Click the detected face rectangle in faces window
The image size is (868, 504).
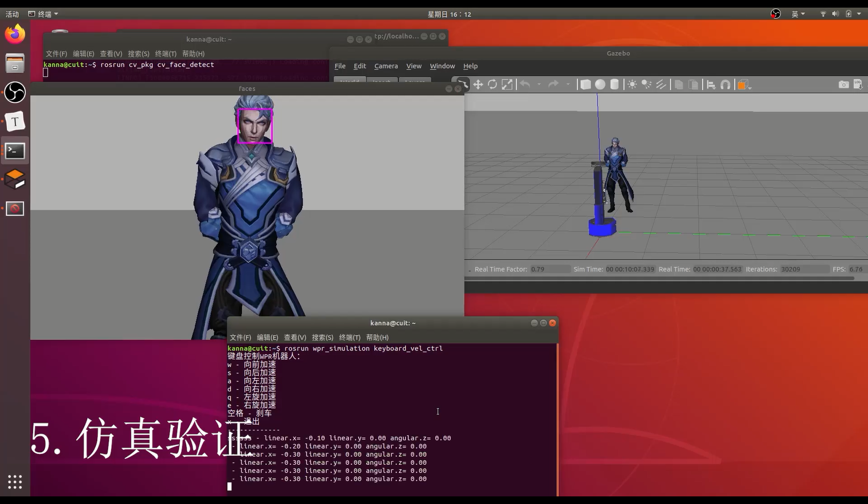coord(255,126)
